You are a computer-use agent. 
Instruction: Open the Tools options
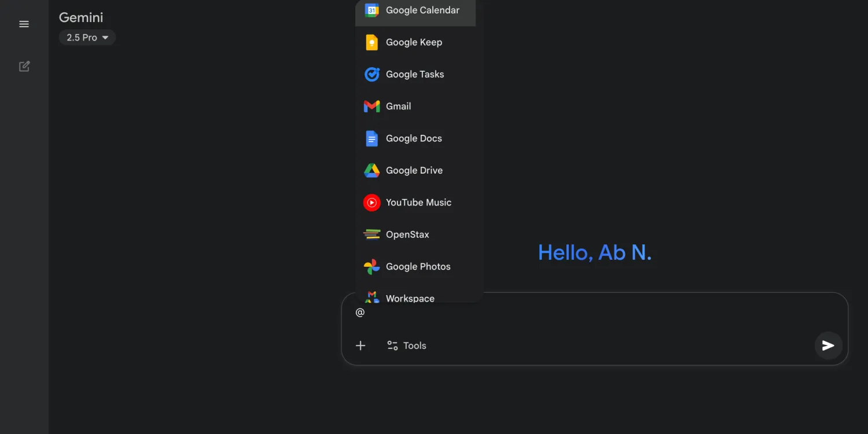coord(406,345)
